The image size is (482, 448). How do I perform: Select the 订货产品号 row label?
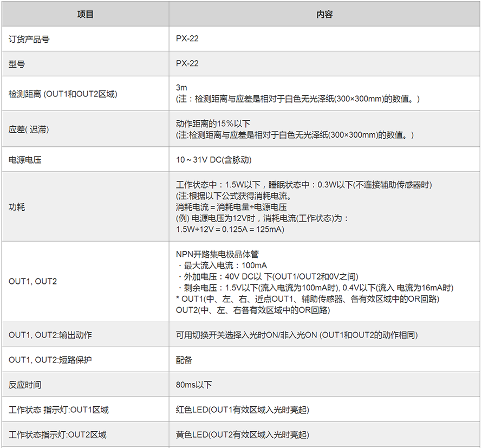point(30,39)
